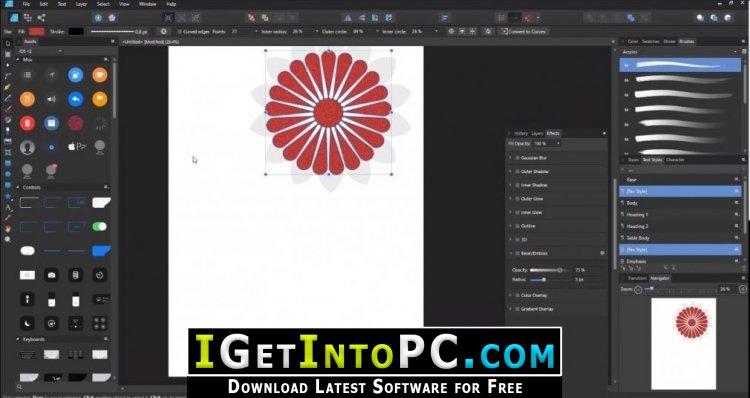Switch to the Swatches tab

click(651, 42)
